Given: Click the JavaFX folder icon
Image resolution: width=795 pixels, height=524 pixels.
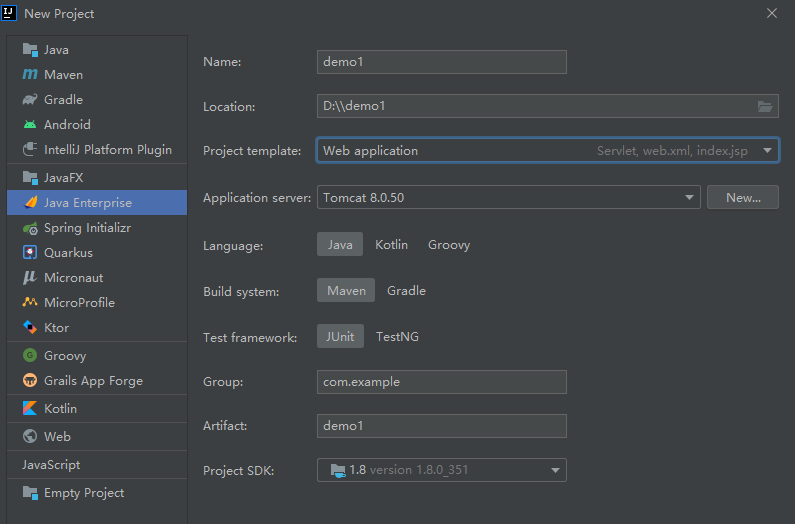Looking at the screenshot, I should [x=30, y=178].
